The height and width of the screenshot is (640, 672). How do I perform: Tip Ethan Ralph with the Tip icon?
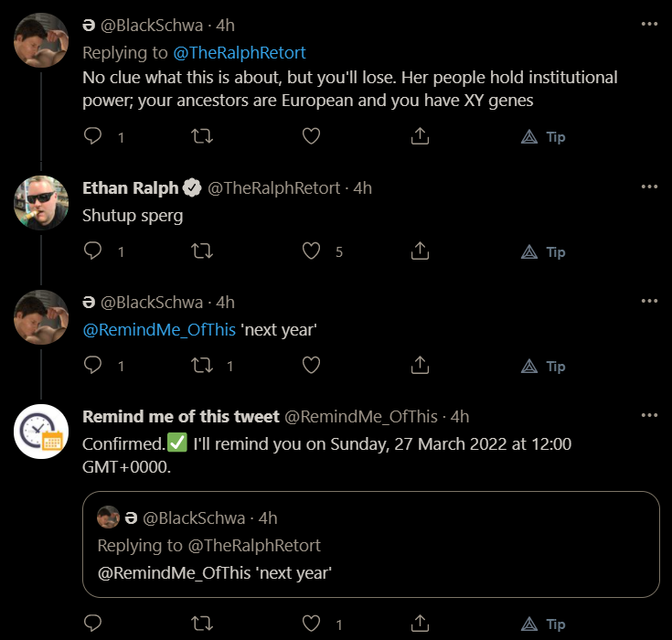click(x=543, y=251)
